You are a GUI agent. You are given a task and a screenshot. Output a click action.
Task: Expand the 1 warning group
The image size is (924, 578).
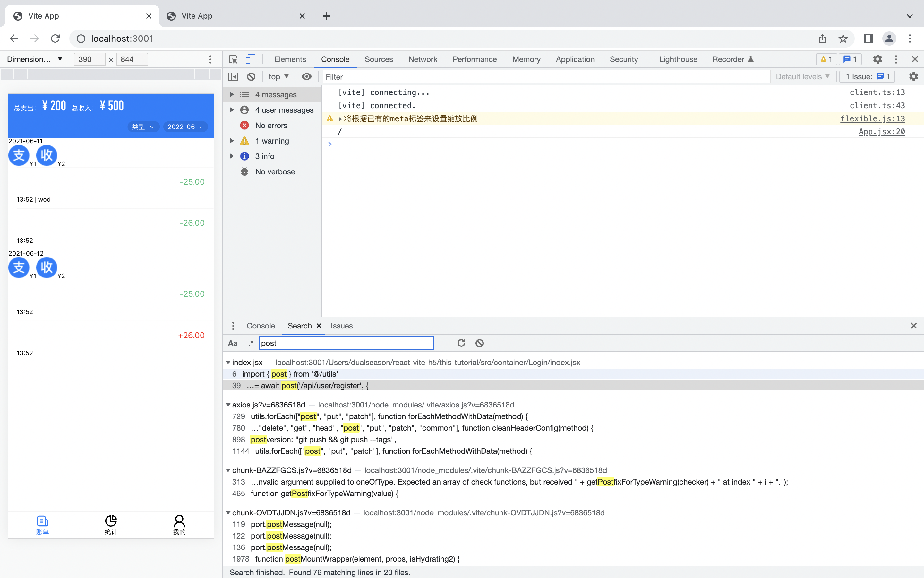click(x=231, y=141)
